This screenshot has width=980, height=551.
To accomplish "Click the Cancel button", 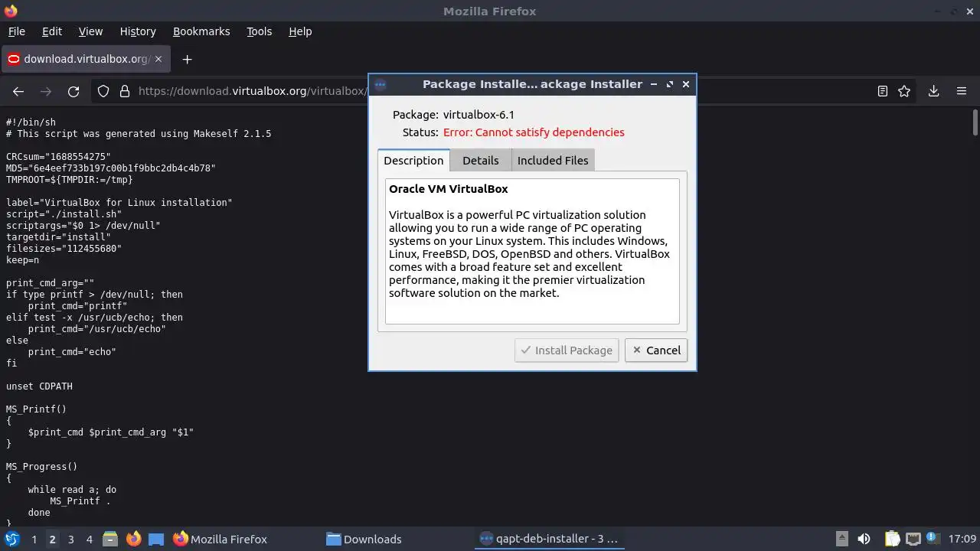I will pos(656,350).
